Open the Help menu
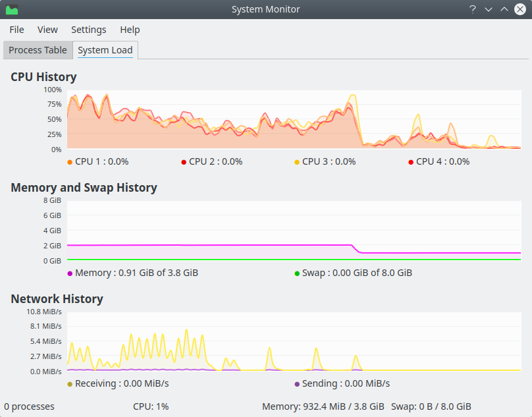This screenshot has width=532, height=417. [130, 30]
